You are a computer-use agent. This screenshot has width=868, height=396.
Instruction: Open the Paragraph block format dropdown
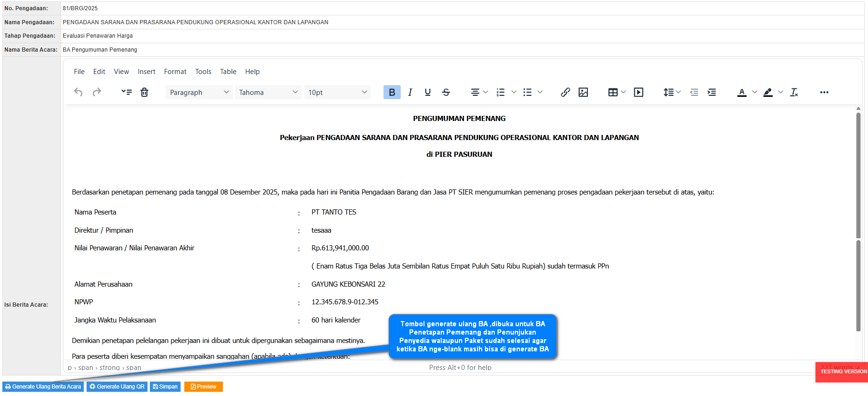click(x=199, y=92)
